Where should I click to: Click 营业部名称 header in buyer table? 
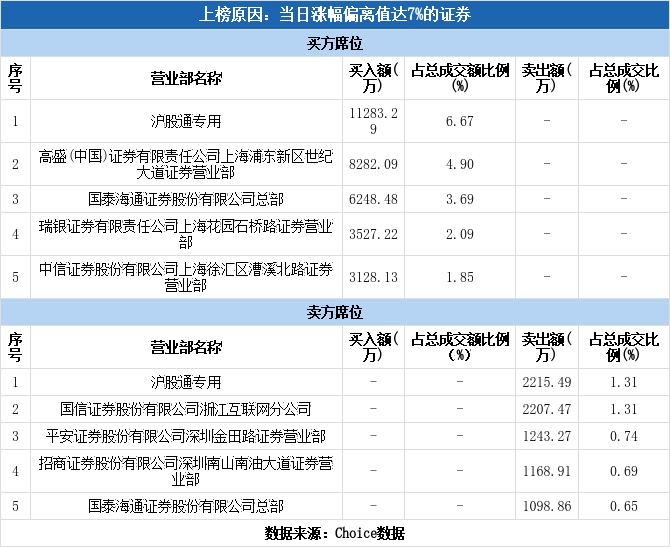tap(186, 78)
